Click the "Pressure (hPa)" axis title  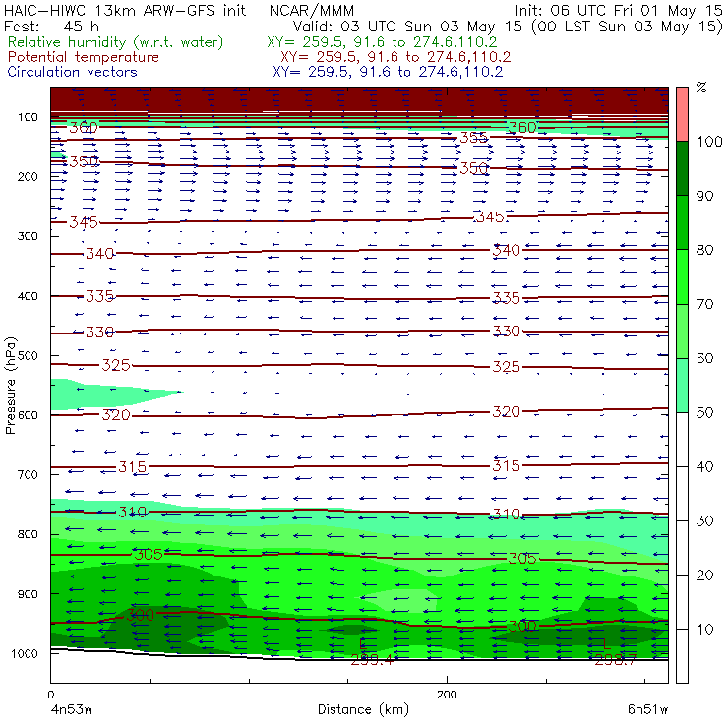point(10,386)
